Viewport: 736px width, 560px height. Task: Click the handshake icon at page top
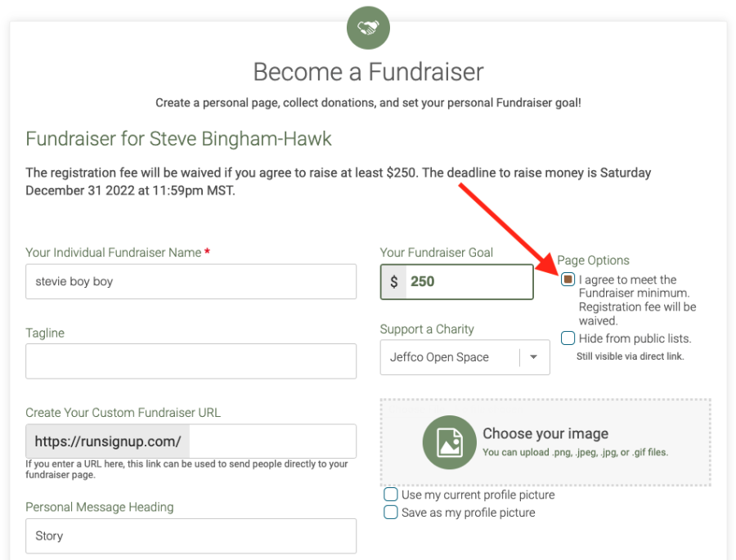368,28
